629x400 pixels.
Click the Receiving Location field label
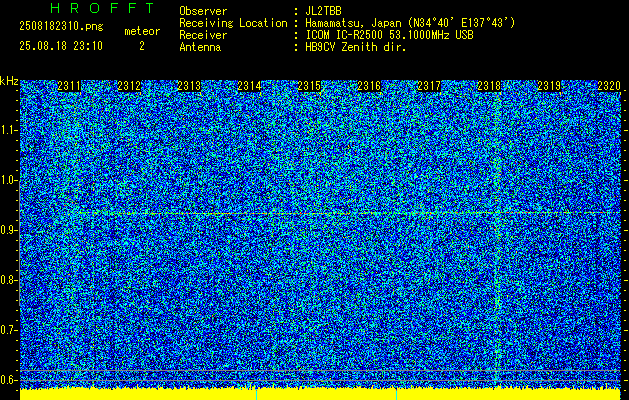coord(233,23)
